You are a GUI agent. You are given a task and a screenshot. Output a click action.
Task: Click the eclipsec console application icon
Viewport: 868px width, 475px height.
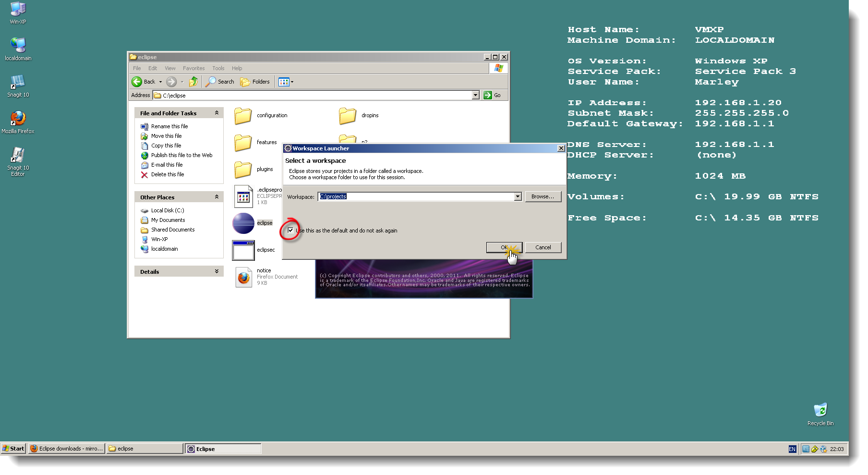click(x=243, y=250)
